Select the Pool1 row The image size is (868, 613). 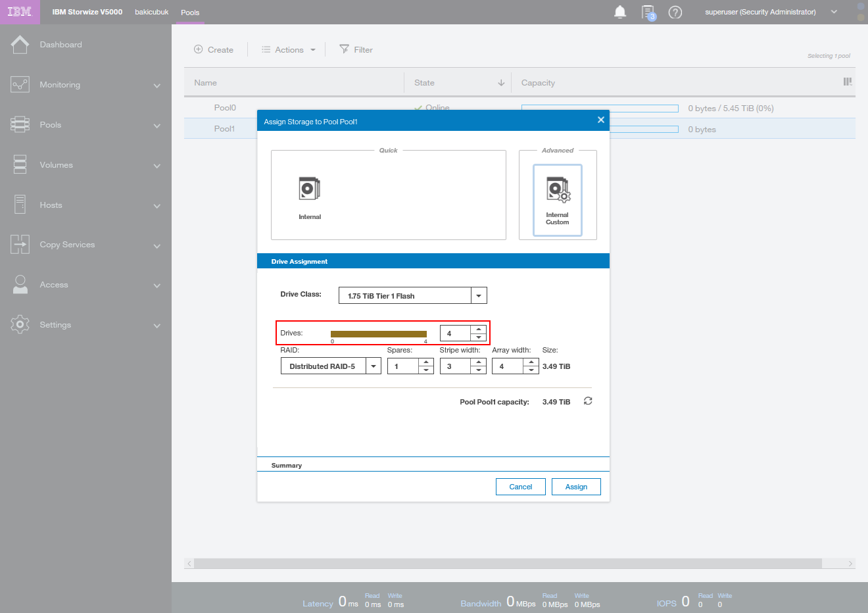point(519,128)
